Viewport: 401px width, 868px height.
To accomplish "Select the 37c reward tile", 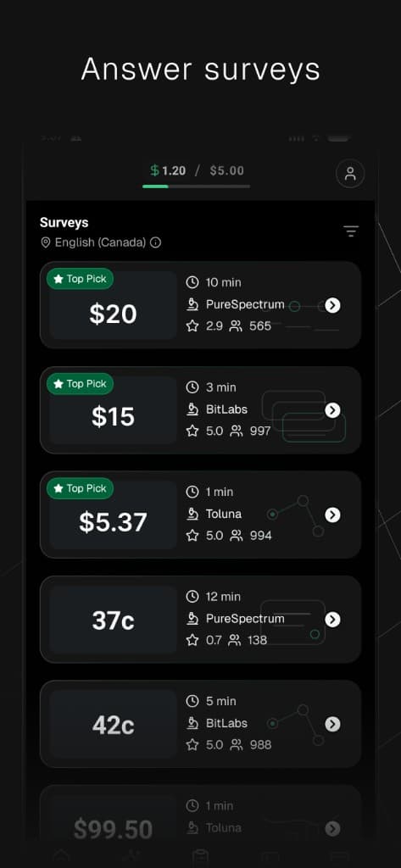I will [x=113, y=620].
